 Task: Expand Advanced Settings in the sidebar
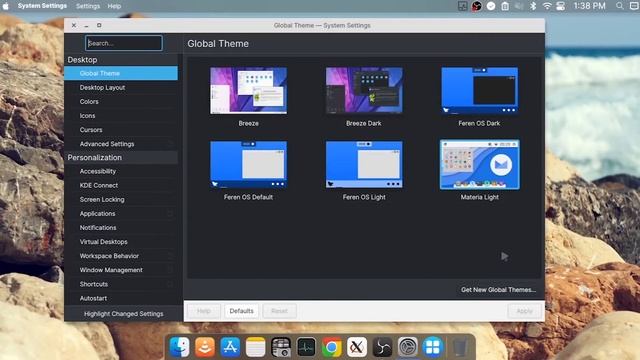[121, 144]
